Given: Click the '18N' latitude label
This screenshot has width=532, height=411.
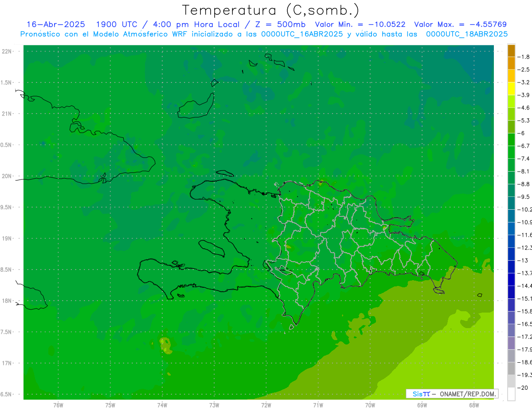Looking at the screenshot, I should [7, 301].
